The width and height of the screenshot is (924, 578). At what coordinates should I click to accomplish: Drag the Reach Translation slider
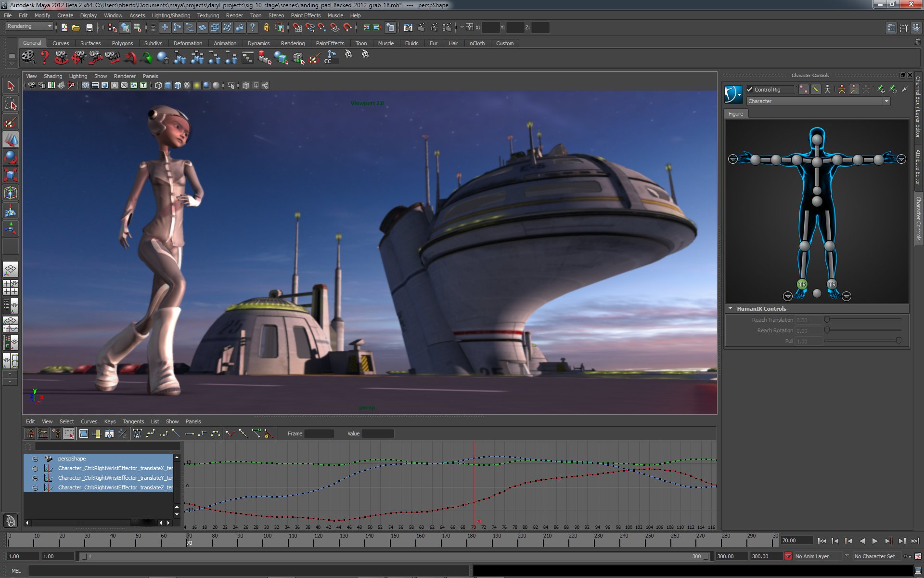tap(826, 320)
